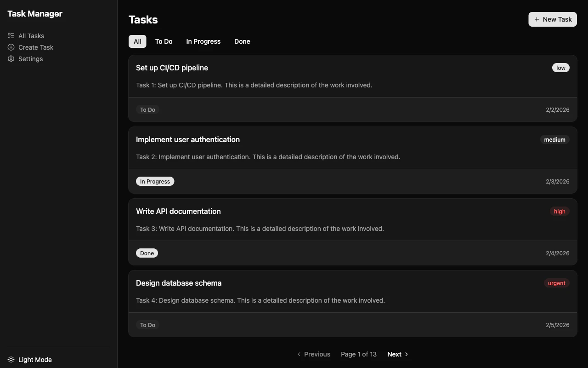The height and width of the screenshot is (368, 588).
Task: Click the sun icon next to Light Mode
Action: tap(11, 359)
